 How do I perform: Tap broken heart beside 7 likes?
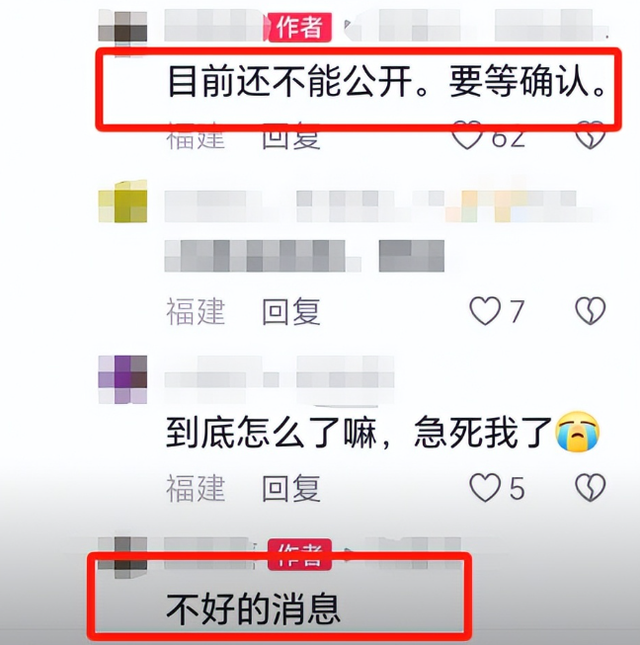pyautogui.click(x=590, y=311)
